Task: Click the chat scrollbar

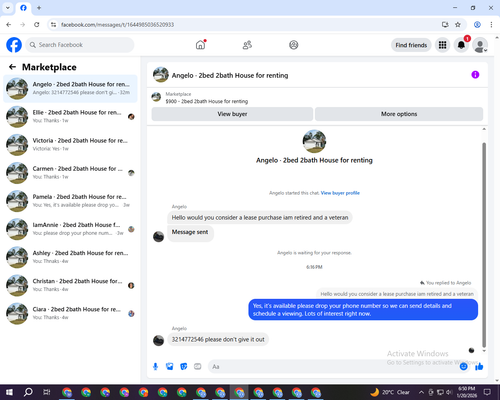Action: click(484, 245)
